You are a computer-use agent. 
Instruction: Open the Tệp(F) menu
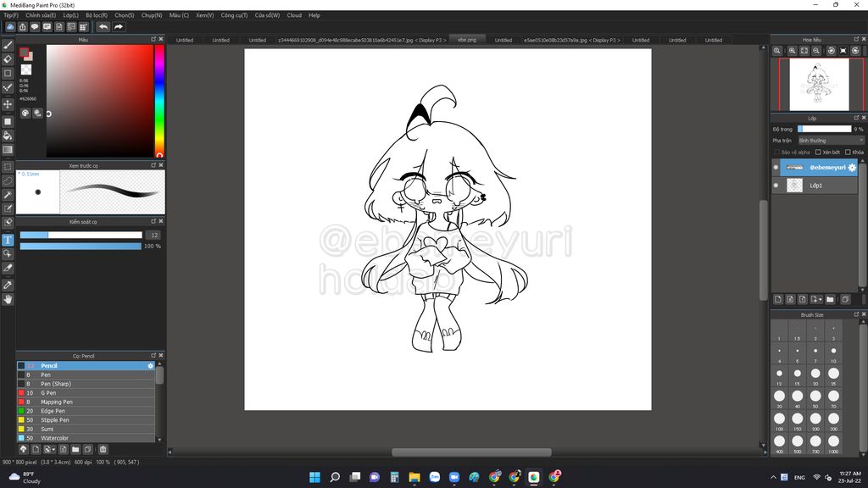pyautogui.click(x=11, y=15)
